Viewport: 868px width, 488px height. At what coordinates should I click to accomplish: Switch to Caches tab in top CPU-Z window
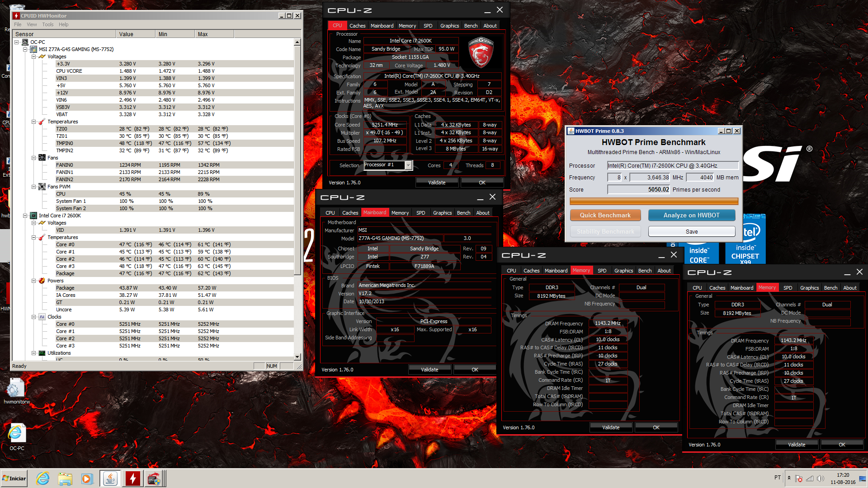(x=357, y=26)
